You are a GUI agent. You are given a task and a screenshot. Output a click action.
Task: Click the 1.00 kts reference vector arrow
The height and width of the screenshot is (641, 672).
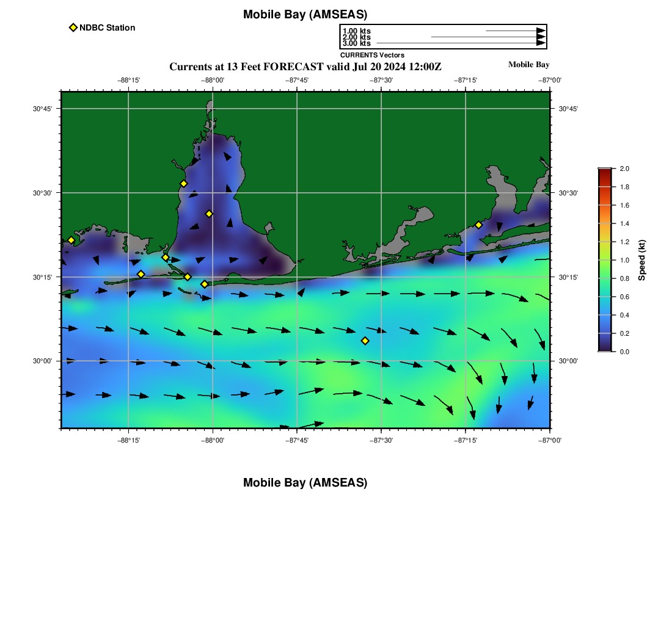(x=516, y=31)
